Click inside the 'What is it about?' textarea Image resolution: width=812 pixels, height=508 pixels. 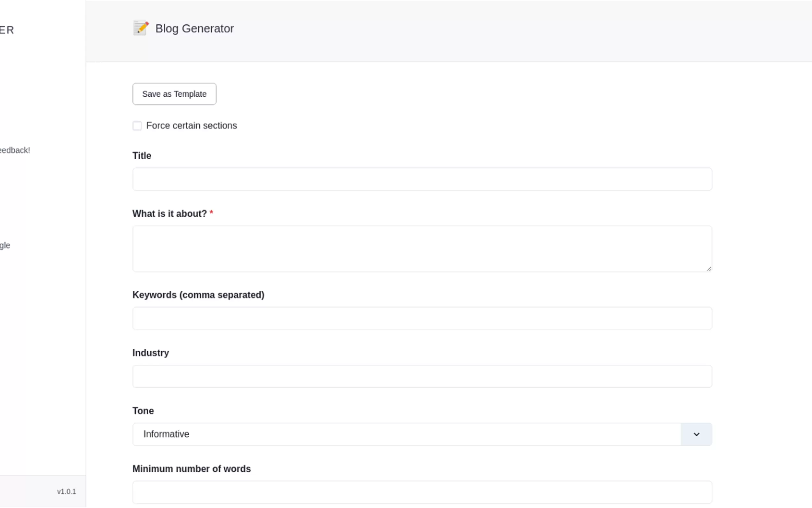point(422,249)
